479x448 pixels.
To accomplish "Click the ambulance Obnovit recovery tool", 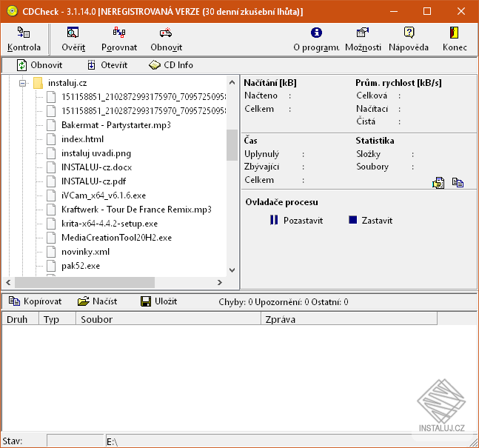I will (166, 39).
